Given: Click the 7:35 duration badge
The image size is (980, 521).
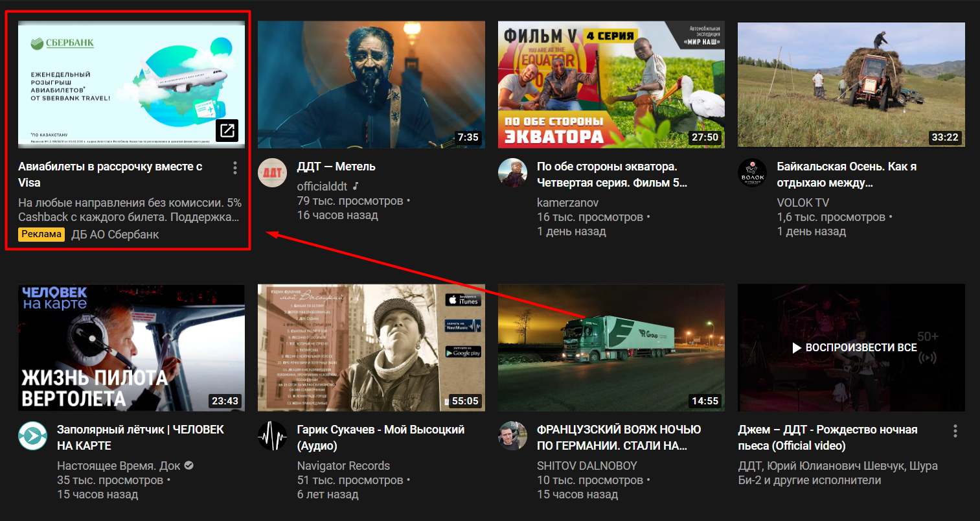Looking at the screenshot, I should [x=468, y=137].
